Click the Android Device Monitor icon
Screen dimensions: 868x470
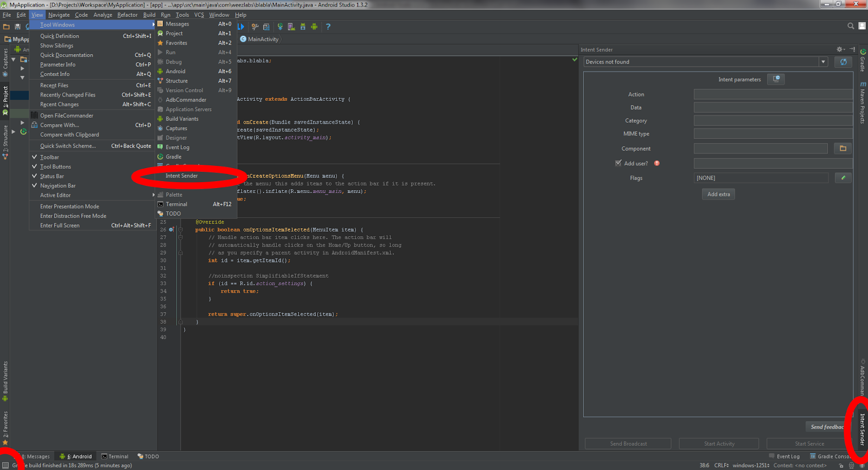click(314, 27)
